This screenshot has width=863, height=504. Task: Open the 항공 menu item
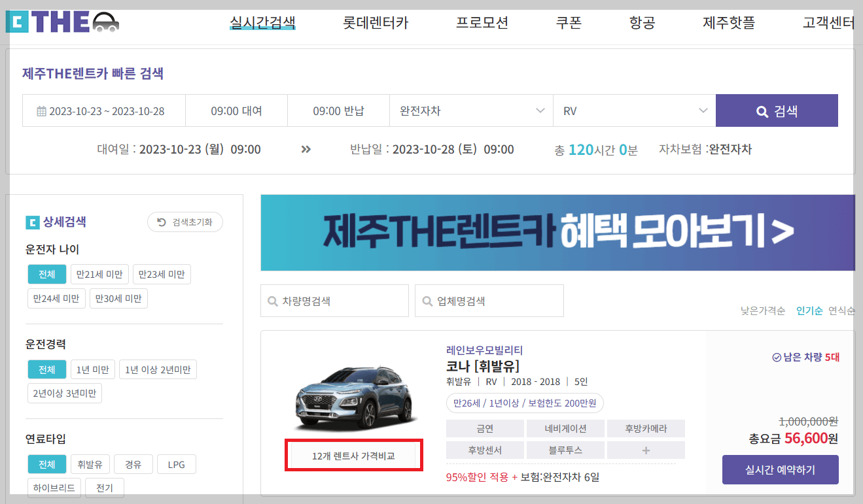click(x=642, y=23)
